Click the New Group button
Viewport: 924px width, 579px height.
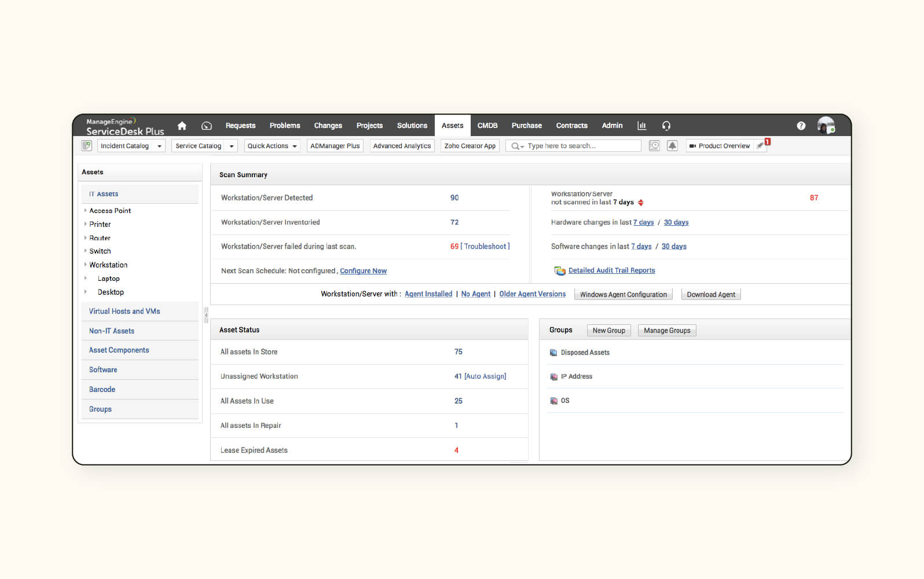point(609,331)
